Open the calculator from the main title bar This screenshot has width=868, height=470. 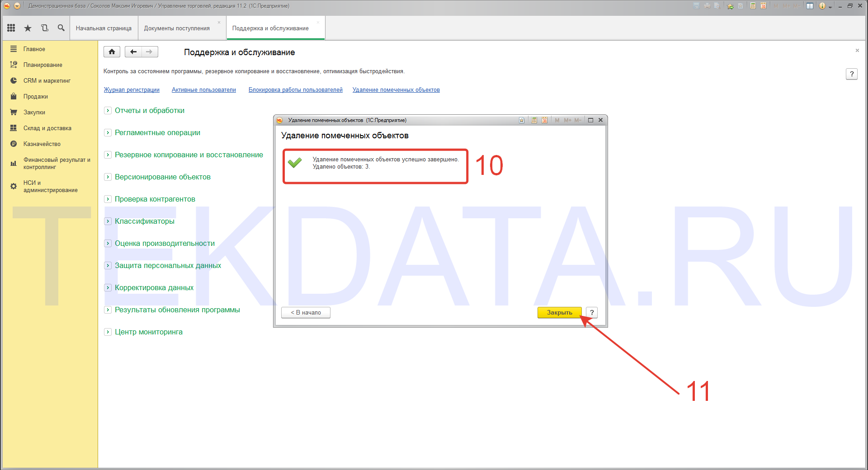tap(753, 6)
